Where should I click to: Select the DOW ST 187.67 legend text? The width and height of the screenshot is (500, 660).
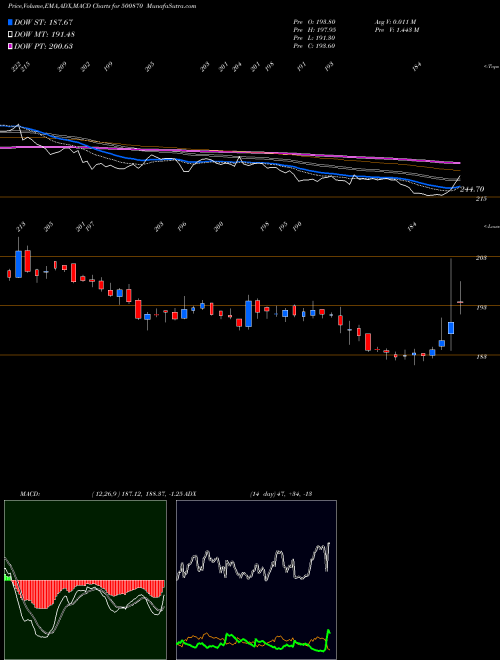(x=43, y=22)
